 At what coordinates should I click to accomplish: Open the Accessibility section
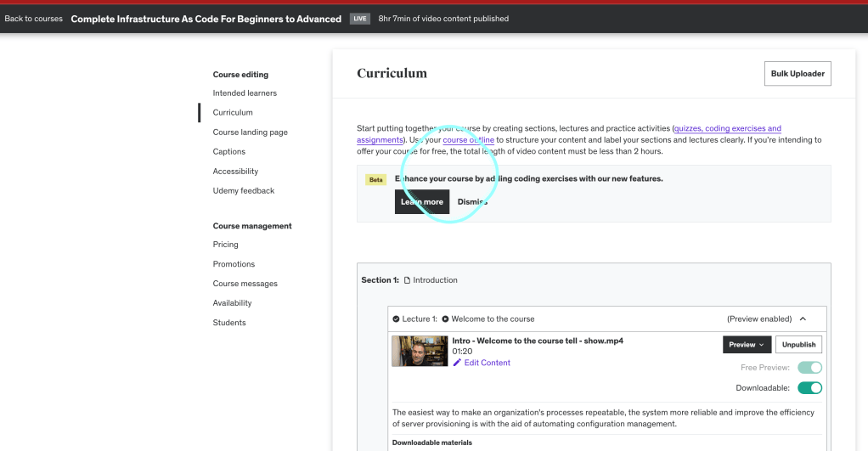[235, 172]
